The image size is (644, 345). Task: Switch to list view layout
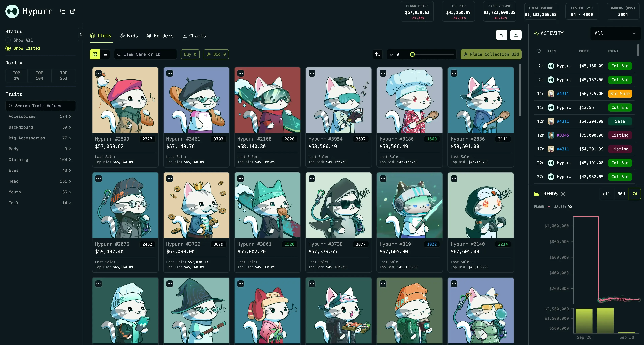click(105, 54)
